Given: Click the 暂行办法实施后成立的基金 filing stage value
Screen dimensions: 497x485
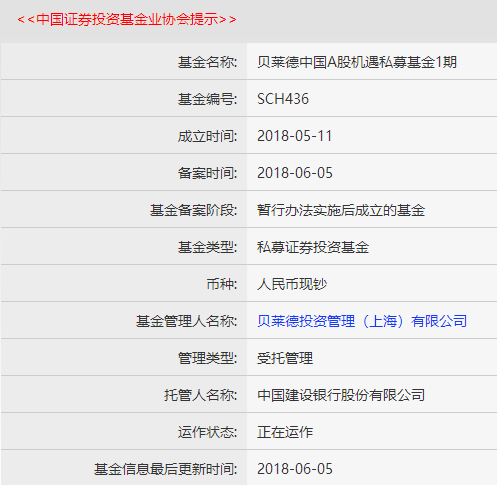Looking at the screenshot, I should point(341,210).
